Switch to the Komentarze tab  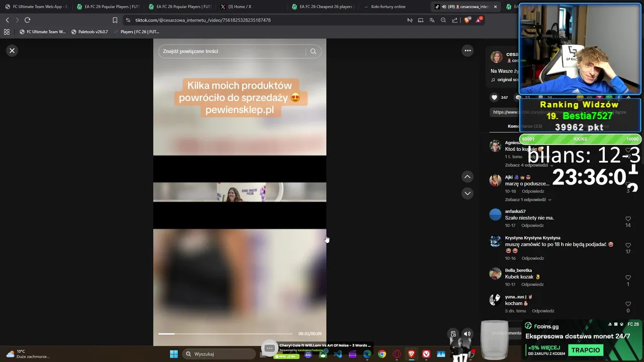click(524, 126)
